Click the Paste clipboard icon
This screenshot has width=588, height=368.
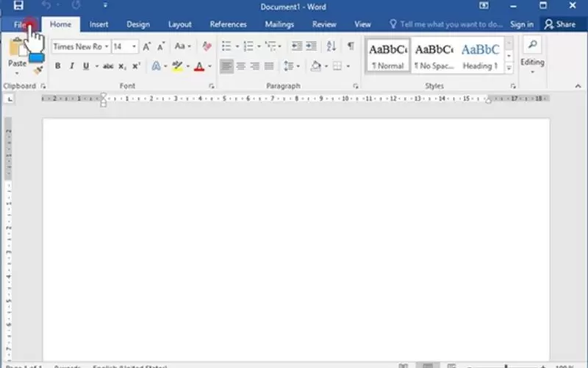[x=17, y=48]
